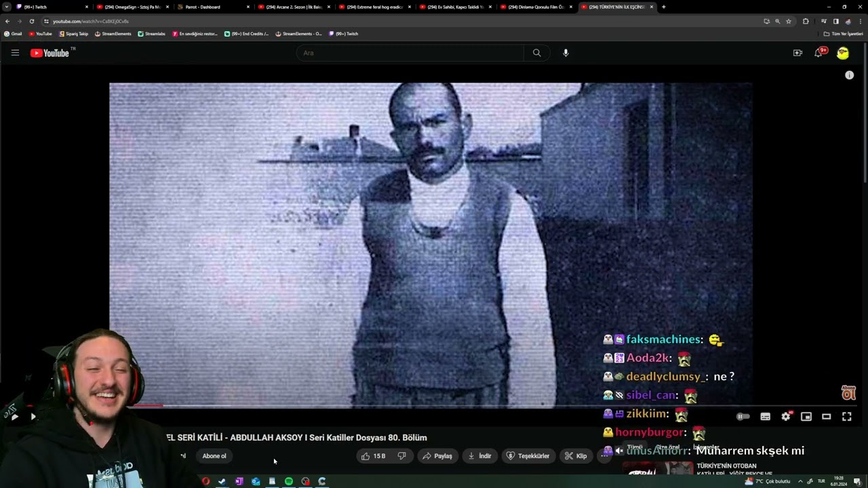Viewport: 868px width, 488px height.
Task: Click the youtube.com address bar
Action: [x=400, y=21]
